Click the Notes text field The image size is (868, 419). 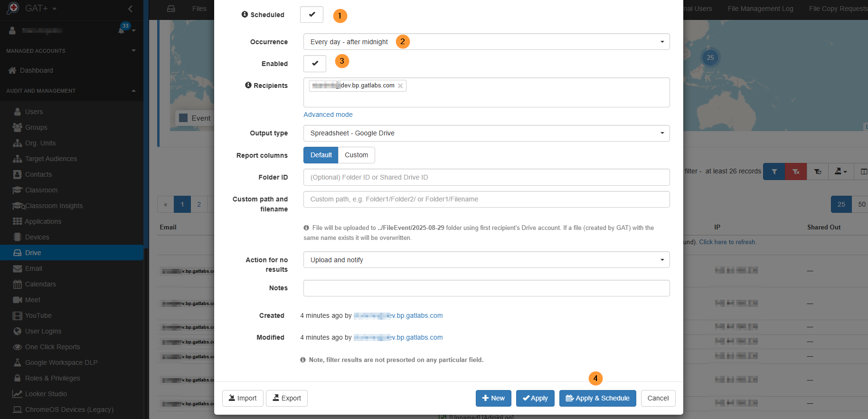click(x=486, y=288)
